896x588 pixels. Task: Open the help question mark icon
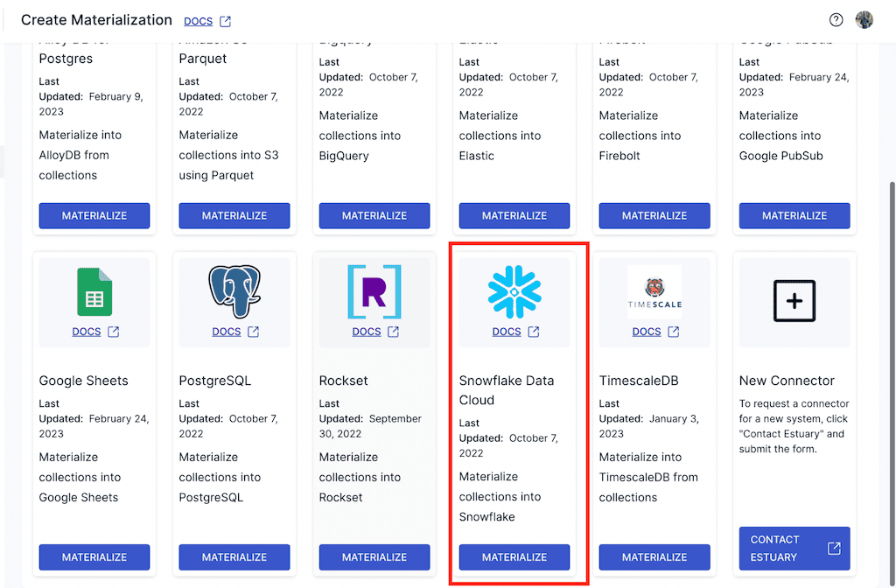coord(836,19)
